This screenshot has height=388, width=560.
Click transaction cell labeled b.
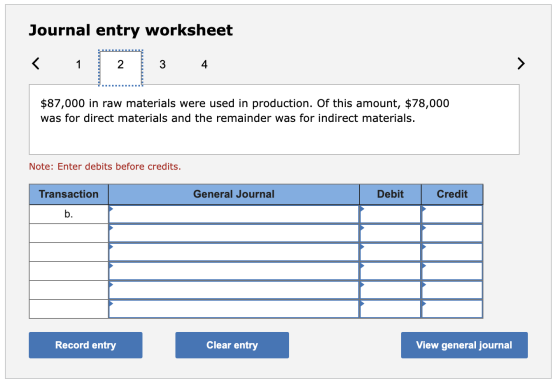tap(69, 214)
